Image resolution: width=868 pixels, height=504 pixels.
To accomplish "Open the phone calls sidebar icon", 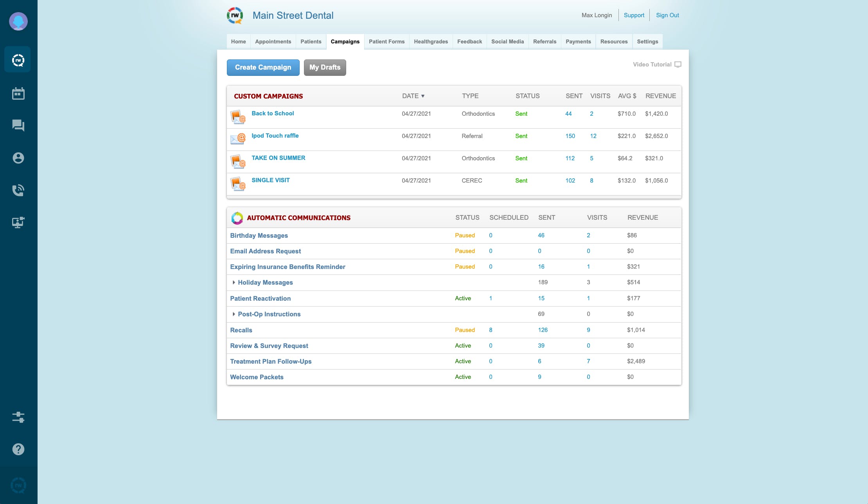I will coord(18,190).
